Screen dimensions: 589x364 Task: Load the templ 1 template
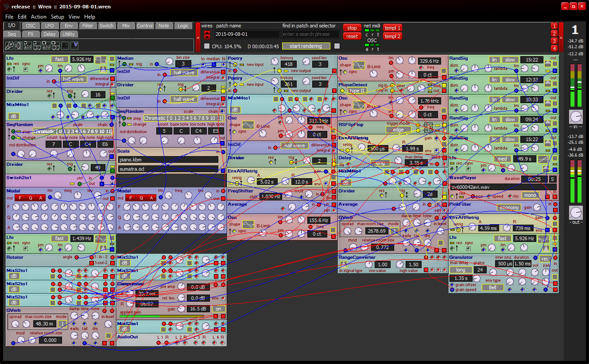(393, 28)
